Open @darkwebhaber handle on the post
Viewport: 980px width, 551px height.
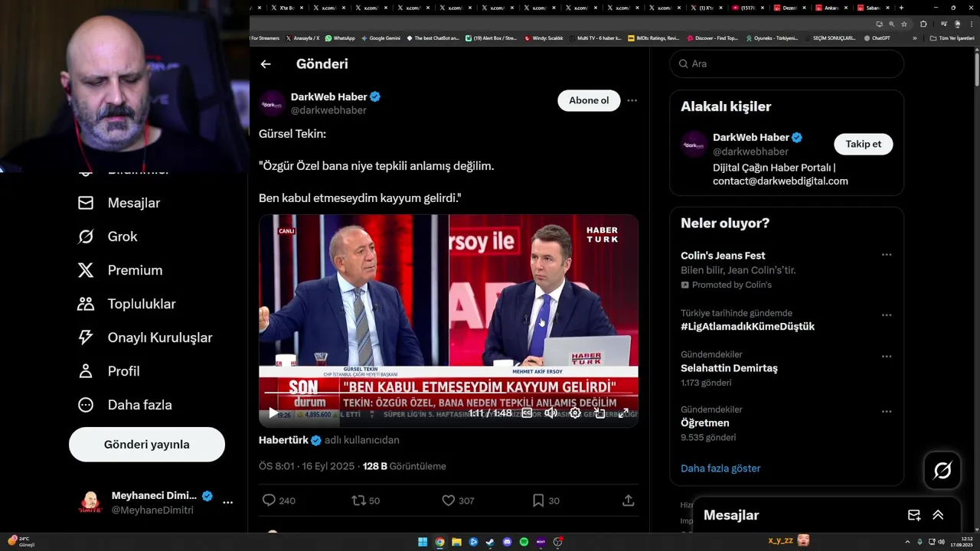pos(328,110)
